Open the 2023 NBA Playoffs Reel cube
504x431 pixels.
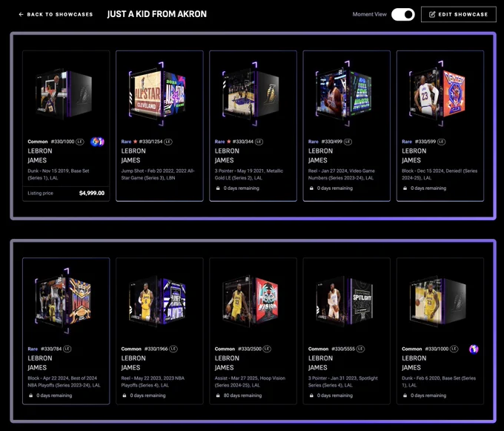tap(157, 300)
